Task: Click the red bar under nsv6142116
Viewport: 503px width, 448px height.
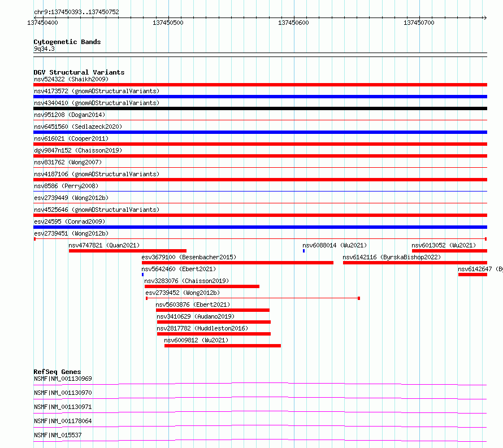Action: click(415, 263)
